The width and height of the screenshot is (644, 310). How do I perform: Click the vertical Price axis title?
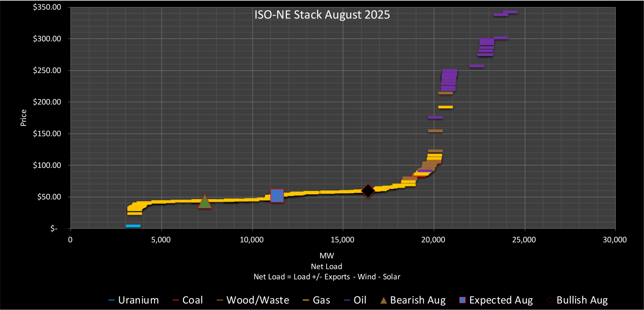coord(23,118)
